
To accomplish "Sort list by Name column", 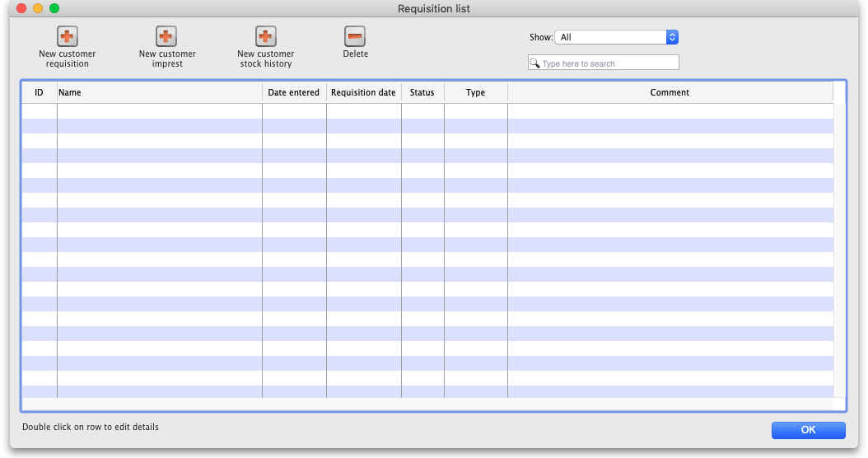I will (159, 92).
